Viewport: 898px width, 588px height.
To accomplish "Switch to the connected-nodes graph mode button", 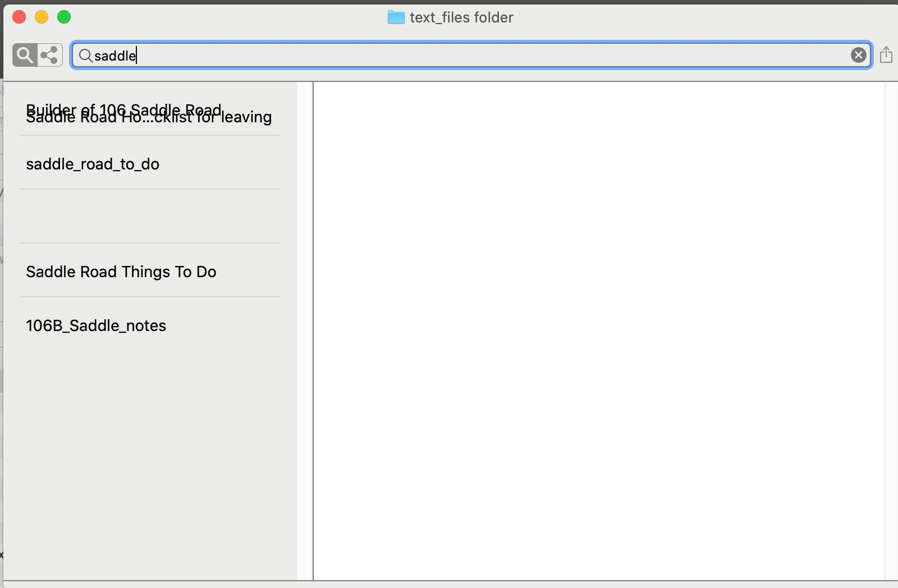I will [50, 55].
